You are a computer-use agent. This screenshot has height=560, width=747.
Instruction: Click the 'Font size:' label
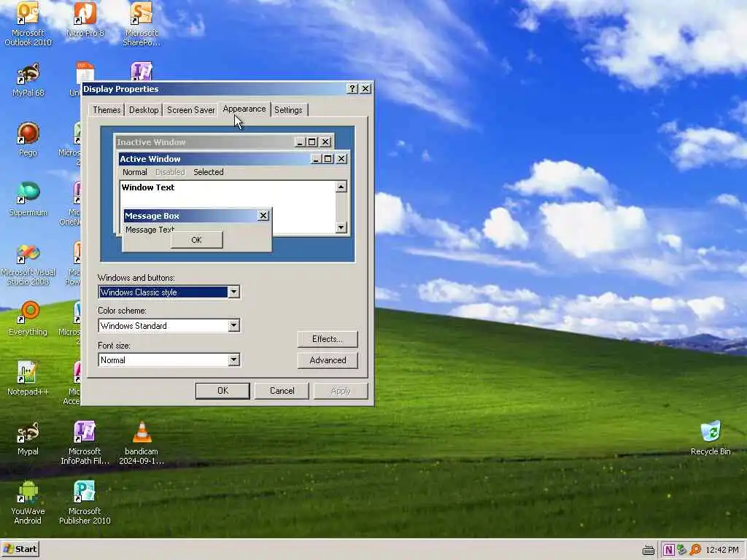pos(114,346)
